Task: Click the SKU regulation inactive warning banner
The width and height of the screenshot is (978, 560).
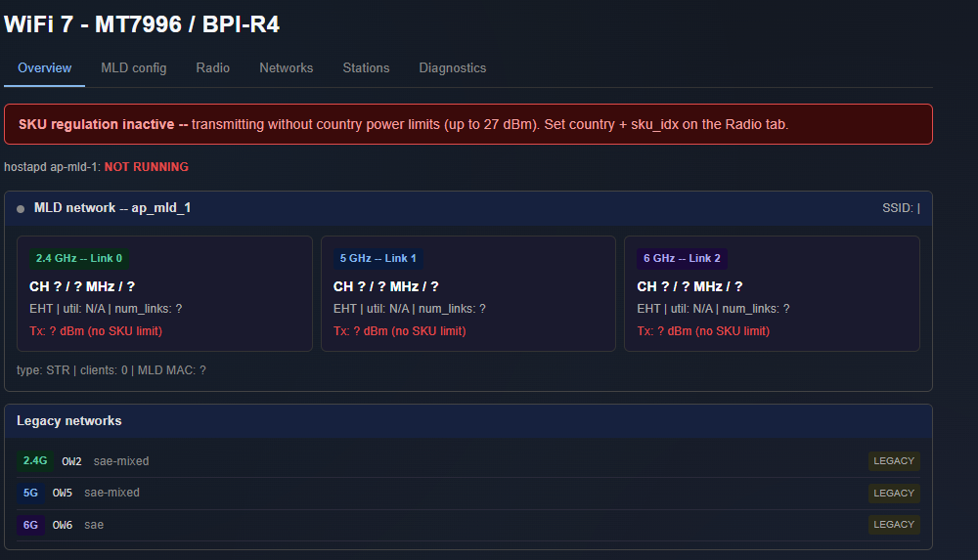Action: pos(468,124)
